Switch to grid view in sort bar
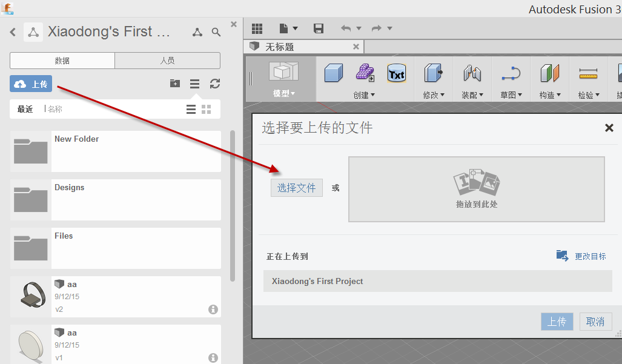The width and height of the screenshot is (622, 364). (x=207, y=110)
